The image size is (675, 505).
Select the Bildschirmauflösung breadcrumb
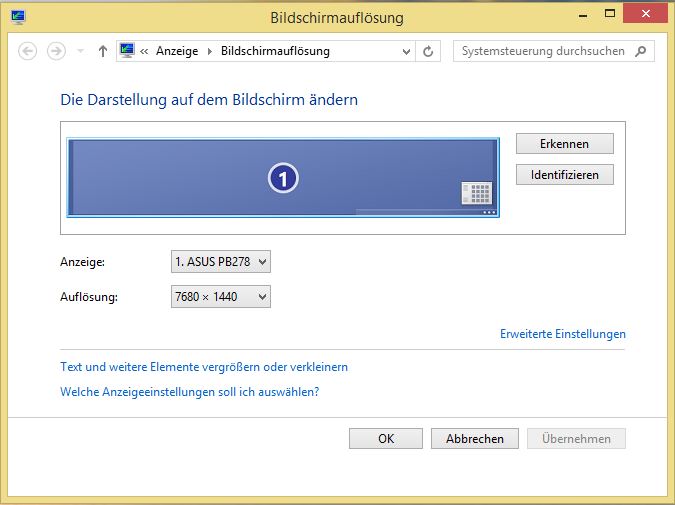(275, 51)
